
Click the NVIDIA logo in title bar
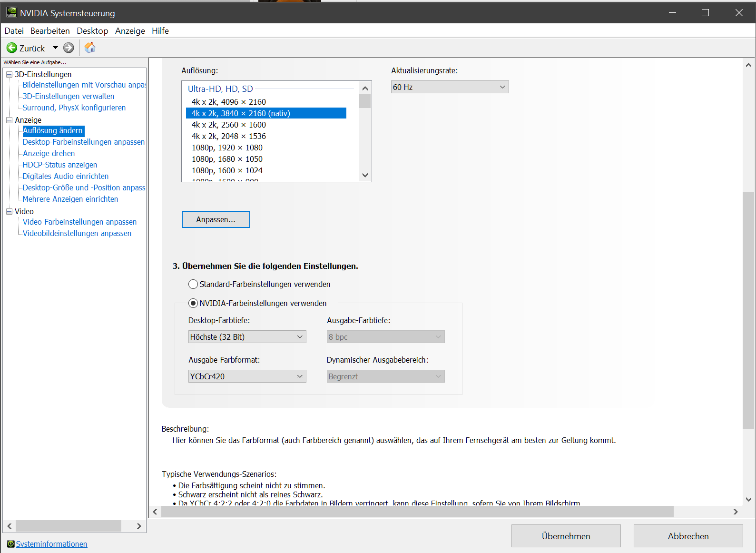[11, 13]
